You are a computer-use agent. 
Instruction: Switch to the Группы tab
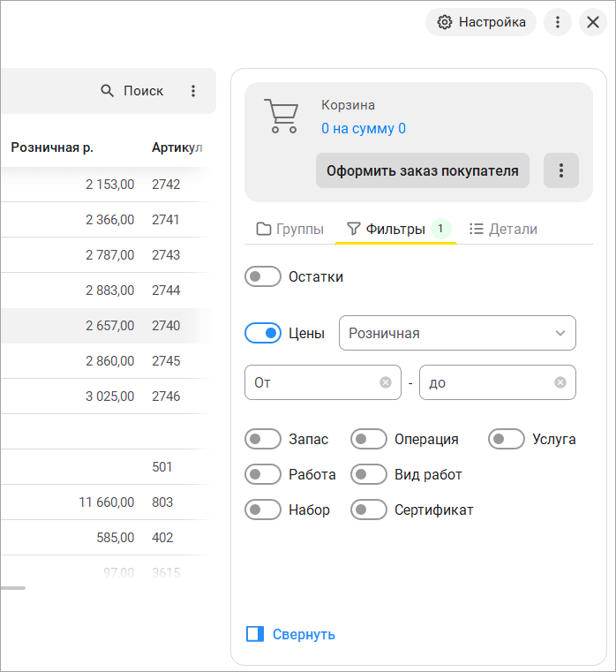(x=289, y=229)
